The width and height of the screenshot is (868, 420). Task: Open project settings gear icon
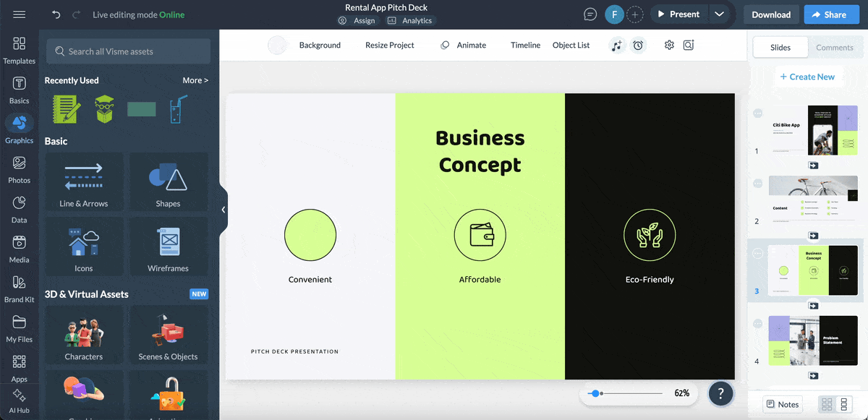669,45
